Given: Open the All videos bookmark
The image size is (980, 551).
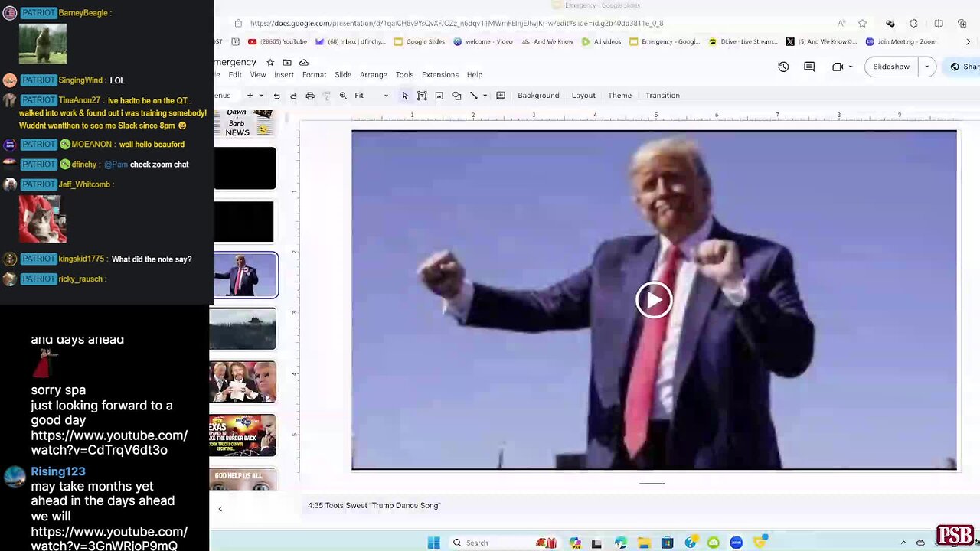Looking at the screenshot, I should (x=601, y=42).
